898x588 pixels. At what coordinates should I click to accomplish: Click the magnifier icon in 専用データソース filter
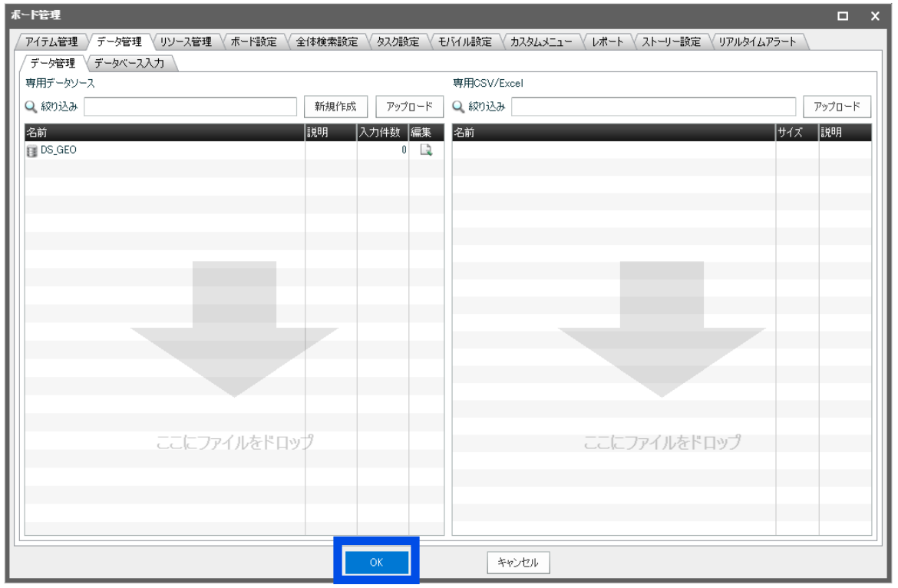point(31,106)
